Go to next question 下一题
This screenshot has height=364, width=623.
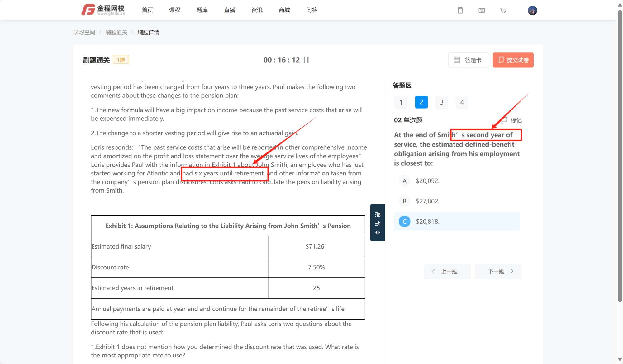click(498, 271)
